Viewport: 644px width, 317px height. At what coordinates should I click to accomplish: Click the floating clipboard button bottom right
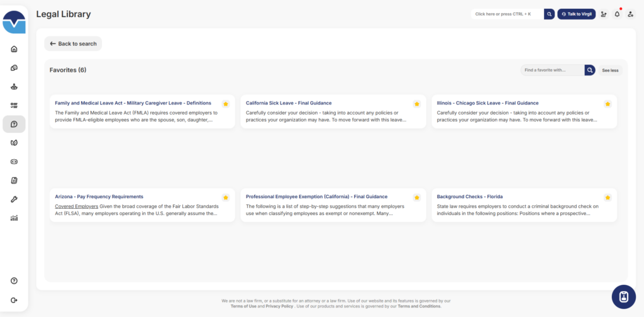[623, 297]
